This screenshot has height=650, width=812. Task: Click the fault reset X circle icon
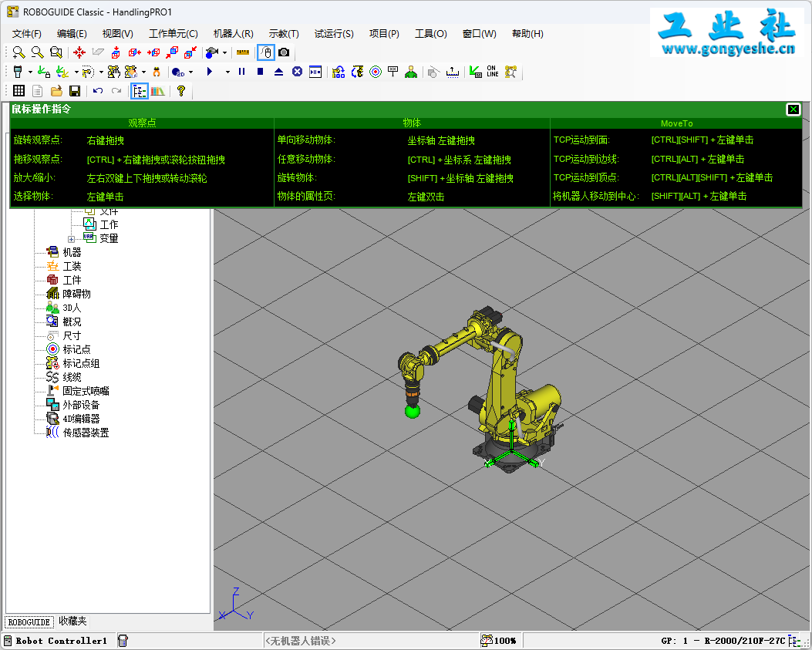(x=297, y=72)
